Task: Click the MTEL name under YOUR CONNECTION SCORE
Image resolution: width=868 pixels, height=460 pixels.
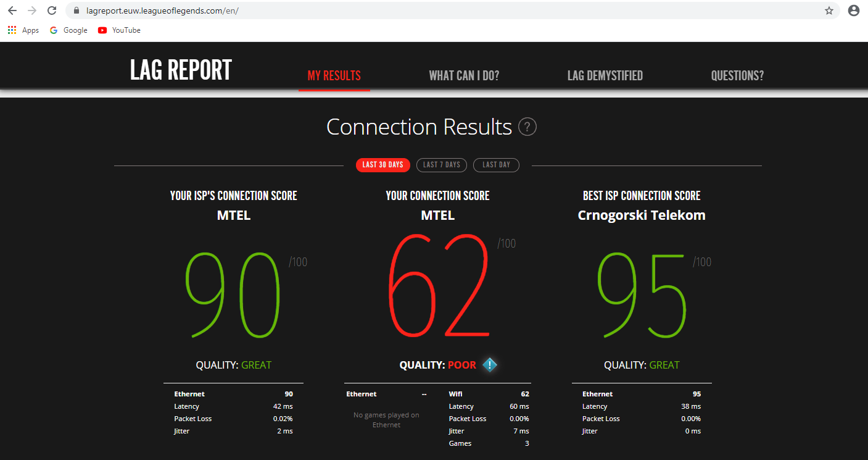Action: [437, 215]
